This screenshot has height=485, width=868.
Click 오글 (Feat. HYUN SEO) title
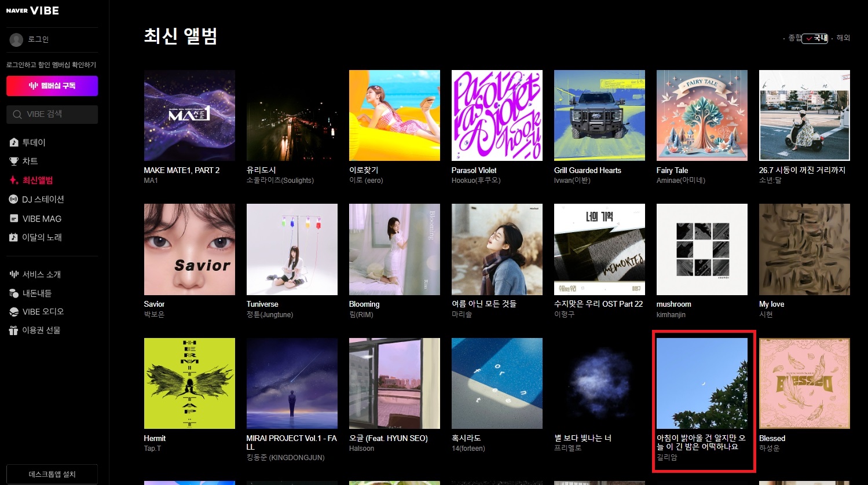point(389,438)
